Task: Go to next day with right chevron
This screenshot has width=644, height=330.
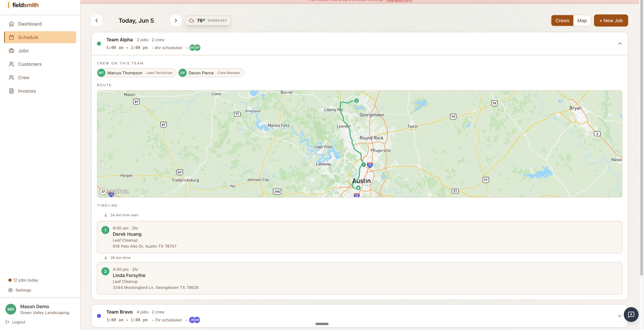Action: (x=176, y=20)
